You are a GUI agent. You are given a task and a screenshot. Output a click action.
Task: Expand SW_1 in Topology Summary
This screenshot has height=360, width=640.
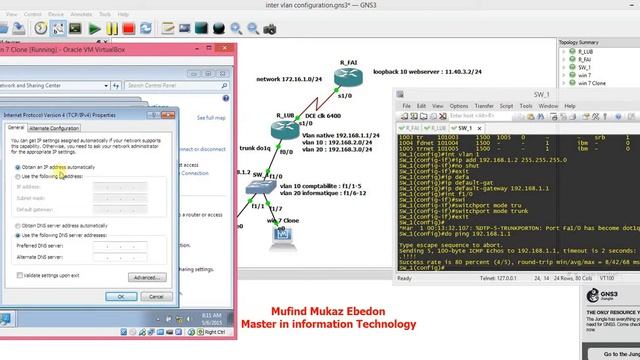point(564,67)
